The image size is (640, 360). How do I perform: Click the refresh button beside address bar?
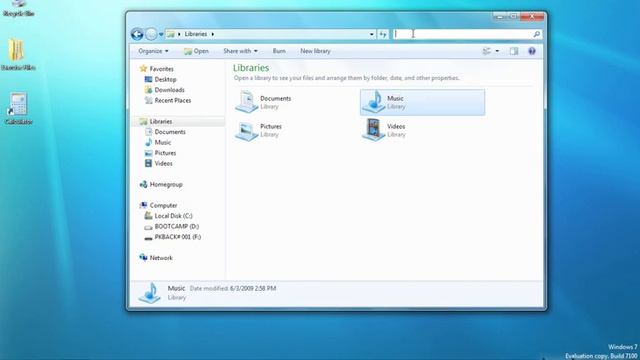[x=383, y=34]
